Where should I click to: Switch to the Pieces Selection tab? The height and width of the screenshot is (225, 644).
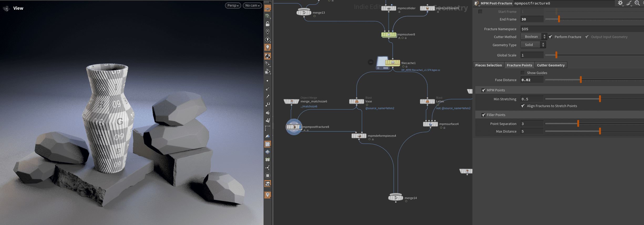[488, 65]
